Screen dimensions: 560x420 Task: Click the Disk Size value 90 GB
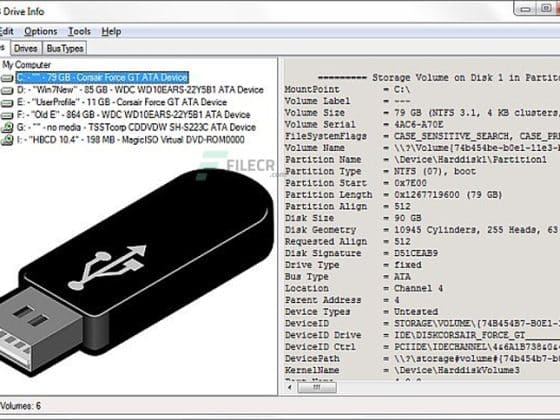(408, 218)
